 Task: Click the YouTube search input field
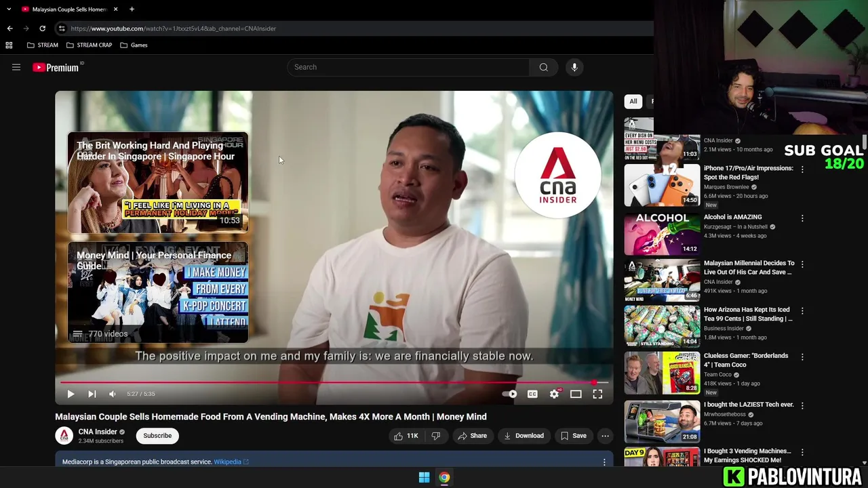[x=408, y=67]
